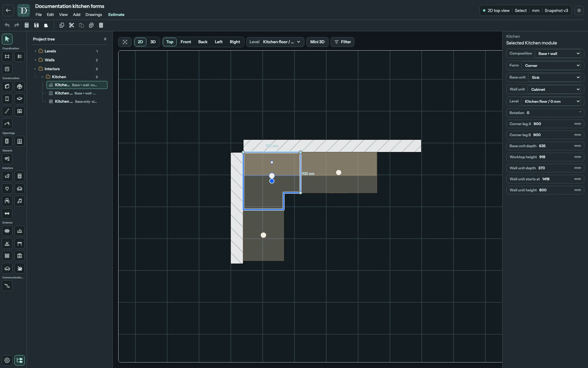Pick the stairs construction tool

tap(7, 111)
